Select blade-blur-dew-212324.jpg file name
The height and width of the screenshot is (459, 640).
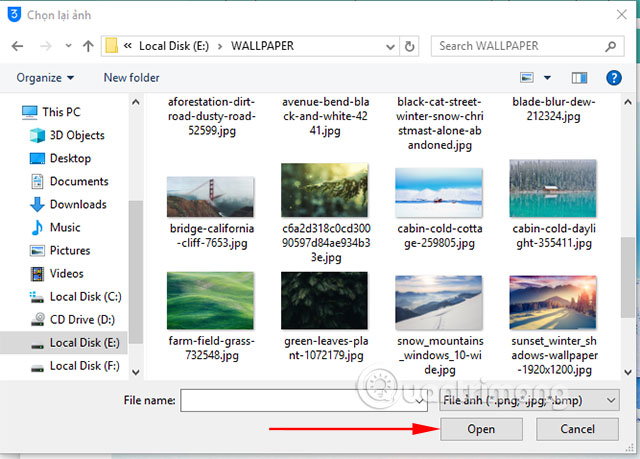click(553, 109)
